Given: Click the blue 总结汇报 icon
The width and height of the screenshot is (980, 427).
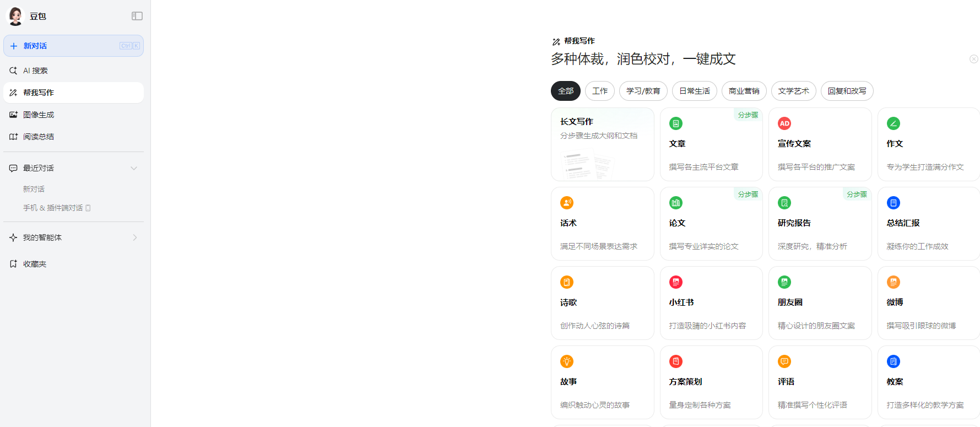Looking at the screenshot, I should pos(893,203).
